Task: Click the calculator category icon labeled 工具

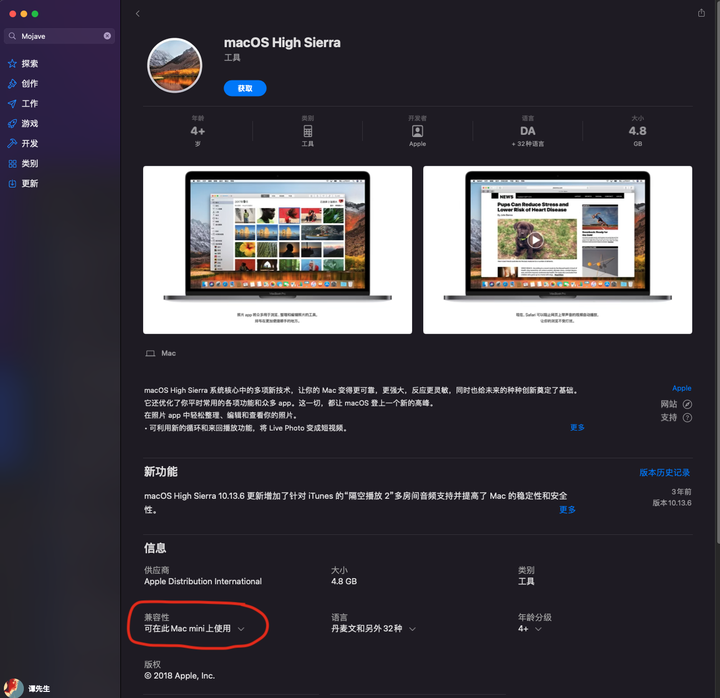Action: 308,131
